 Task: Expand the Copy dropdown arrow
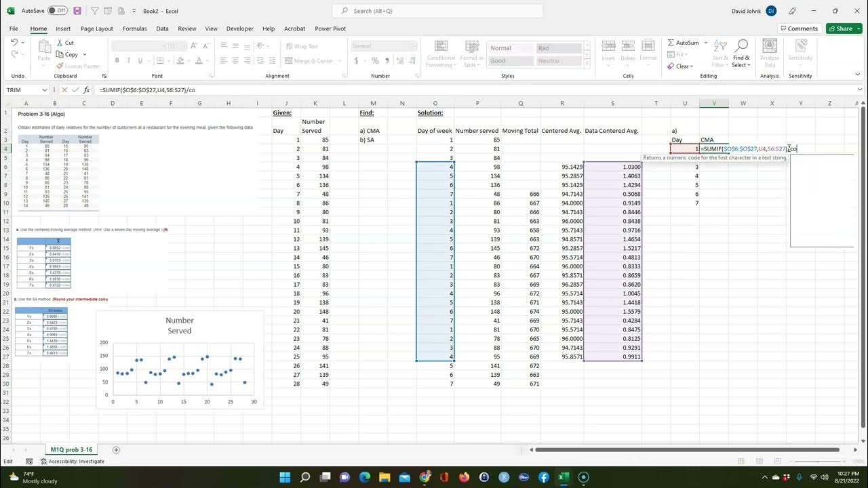pos(85,54)
